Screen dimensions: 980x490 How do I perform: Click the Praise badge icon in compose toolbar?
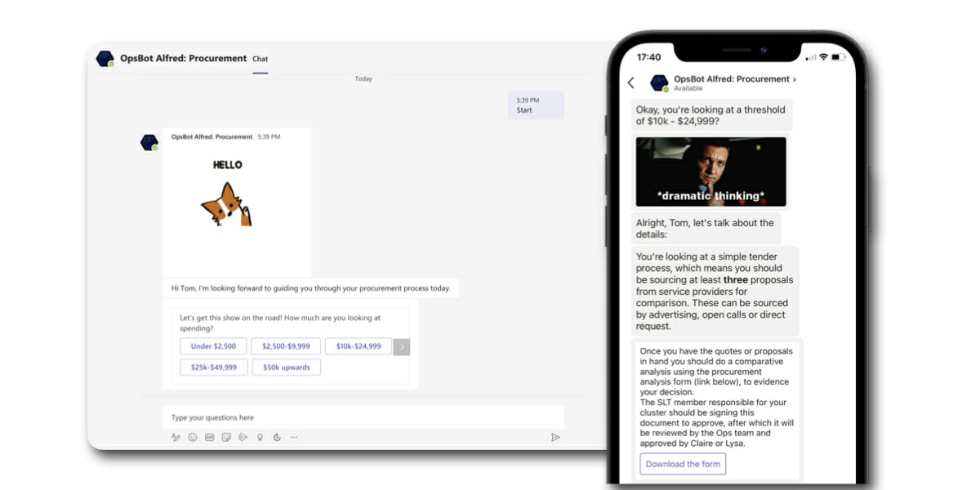[x=260, y=437]
